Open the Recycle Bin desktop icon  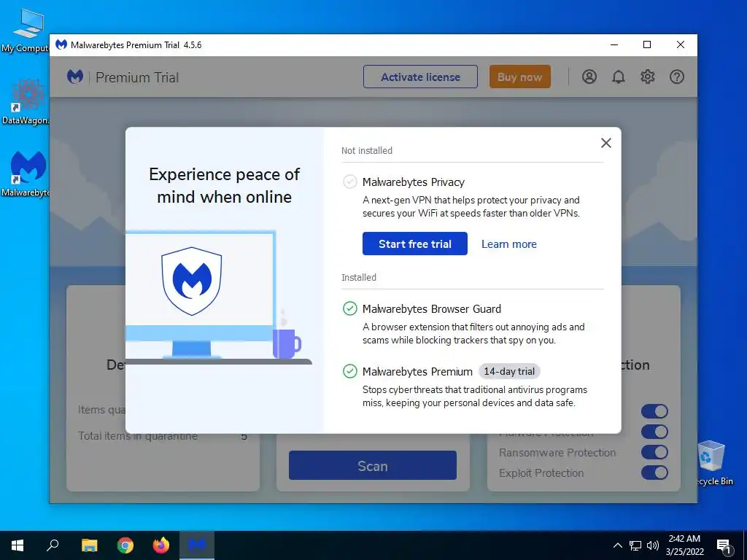point(713,463)
